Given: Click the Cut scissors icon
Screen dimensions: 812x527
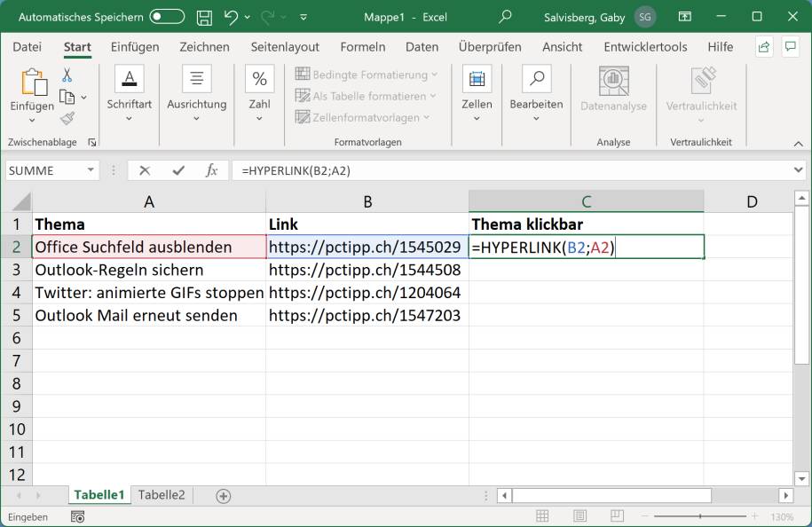Looking at the screenshot, I should click(x=67, y=75).
